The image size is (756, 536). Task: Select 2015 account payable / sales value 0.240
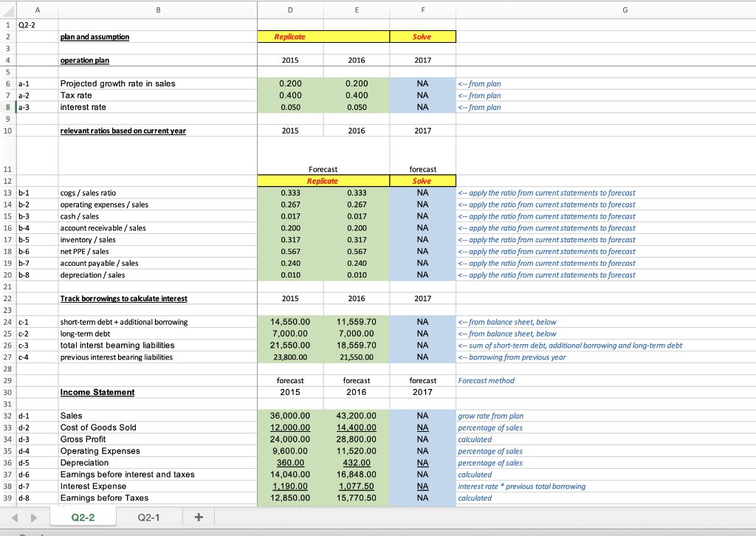tap(290, 263)
